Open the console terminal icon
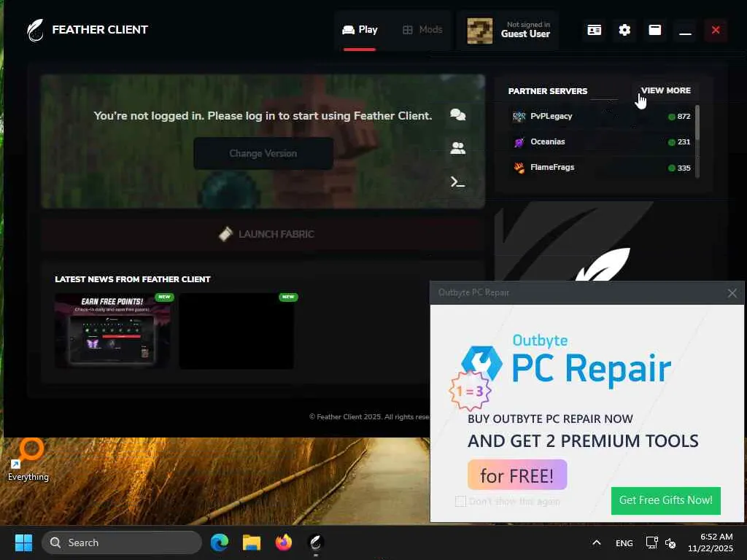 point(458,182)
